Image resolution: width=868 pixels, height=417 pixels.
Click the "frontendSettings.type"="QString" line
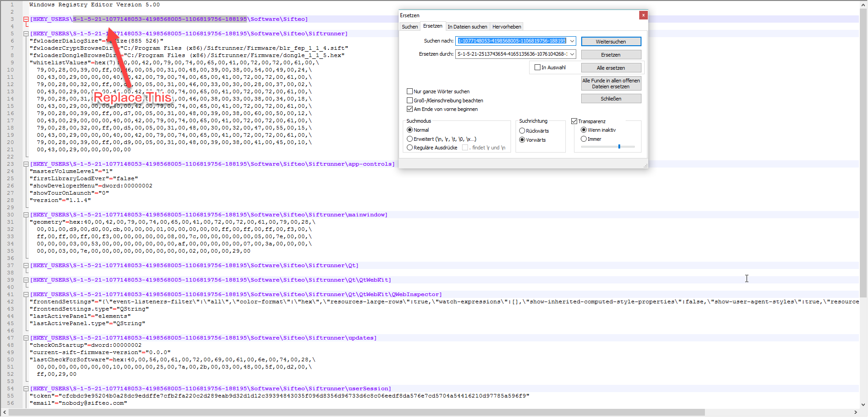[89, 309]
